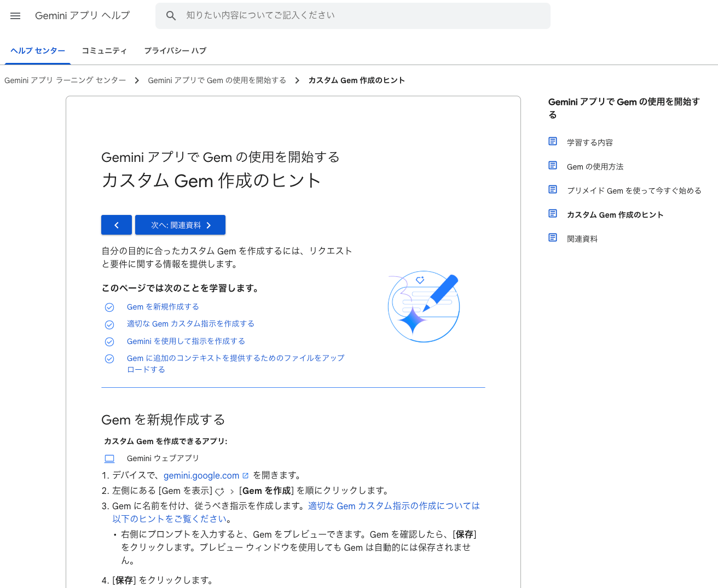
Task: Click document icon beside sidebar カスタム Gem 作成のヒント
Action: (553, 213)
